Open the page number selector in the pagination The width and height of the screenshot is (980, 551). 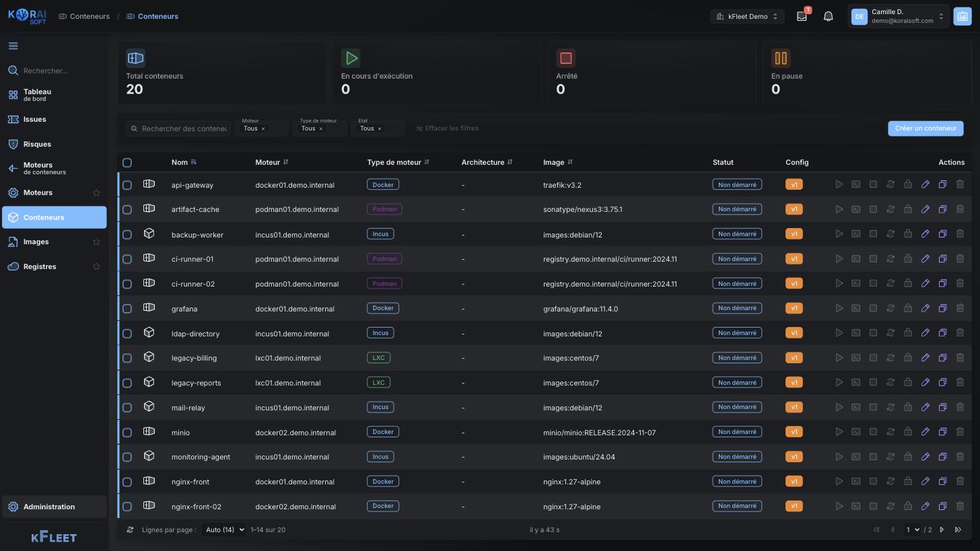913,530
